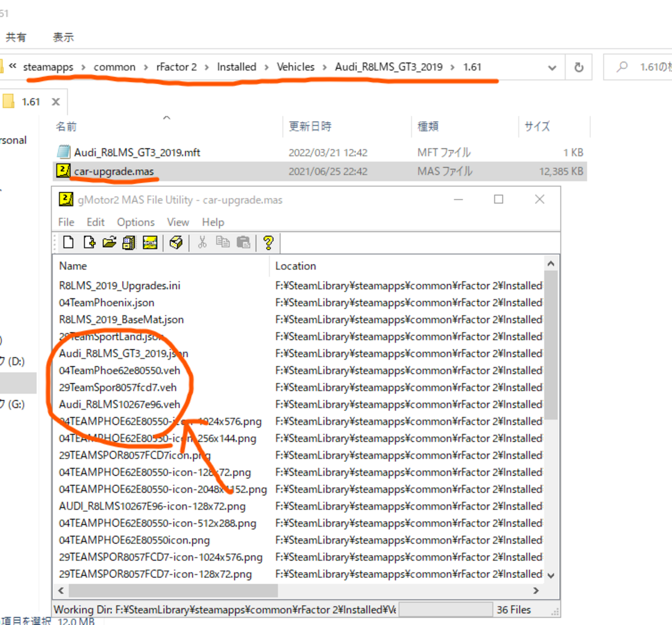Image resolution: width=672 pixels, height=625 pixels.
Task: Open the File menu
Action: (x=66, y=222)
